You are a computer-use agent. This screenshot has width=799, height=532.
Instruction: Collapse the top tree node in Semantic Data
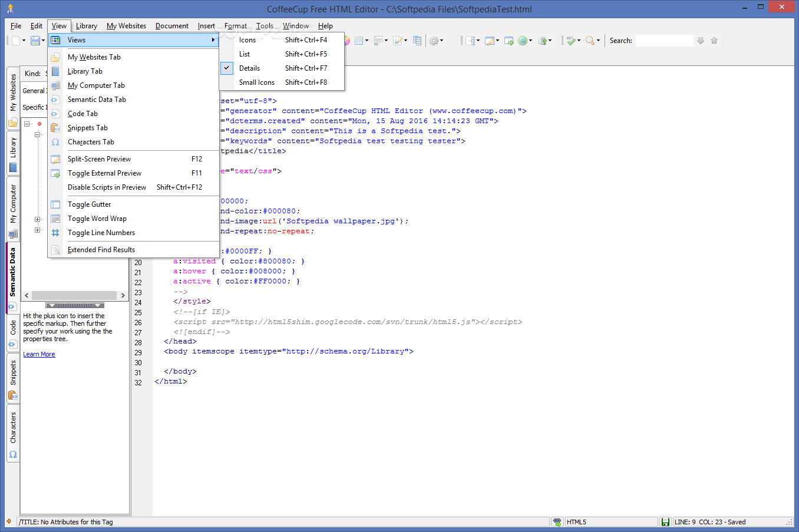[x=27, y=124]
